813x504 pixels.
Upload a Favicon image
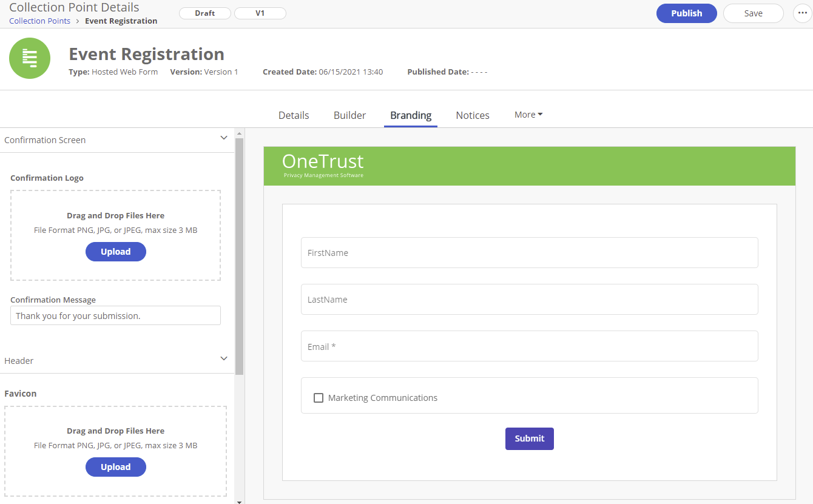pyautogui.click(x=115, y=466)
